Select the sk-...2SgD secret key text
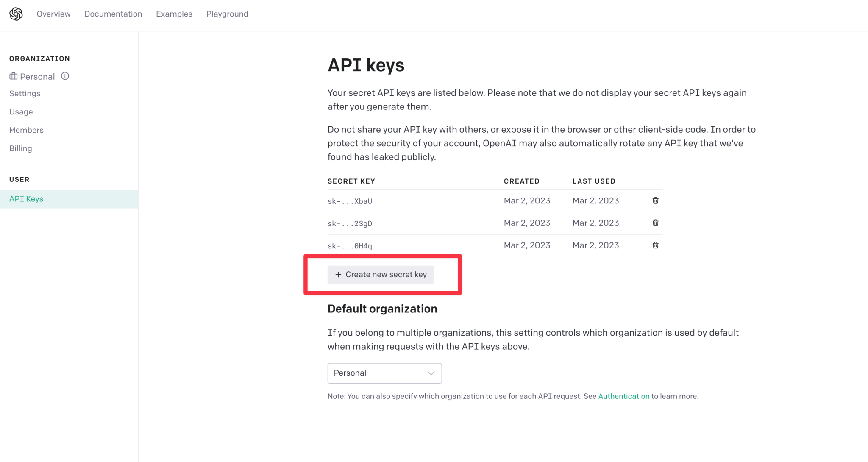868x462 pixels. pos(350,224)
